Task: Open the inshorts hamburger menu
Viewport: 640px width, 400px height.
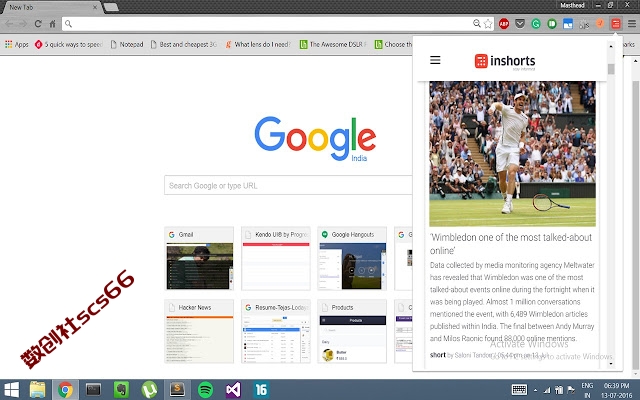Action: 435,60
